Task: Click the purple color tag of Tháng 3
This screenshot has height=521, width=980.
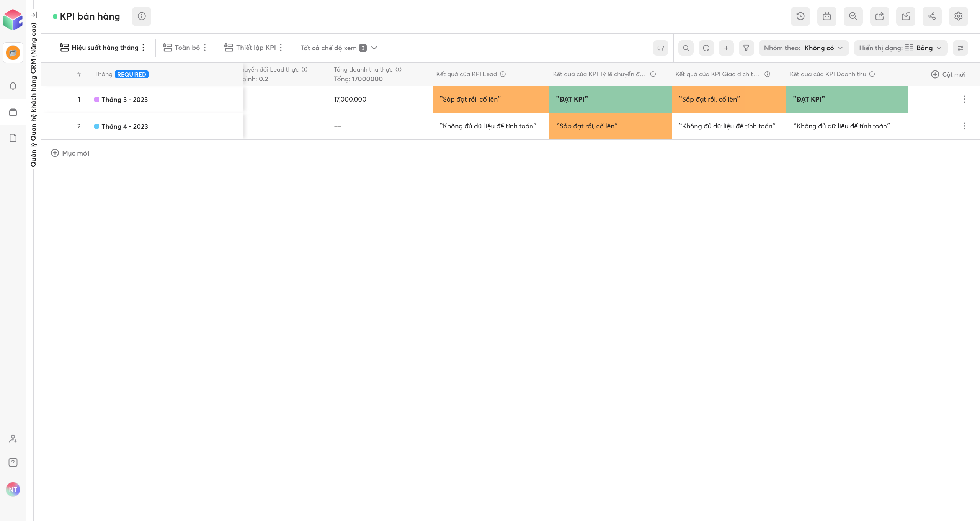Action: [97, 100]
